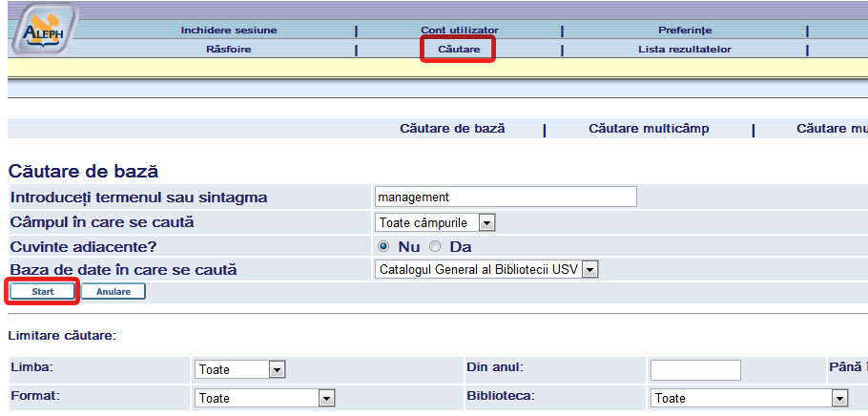Click the Anulare button
The width and height of the screenshot is (868, 416).
click(x=114, y=291)
